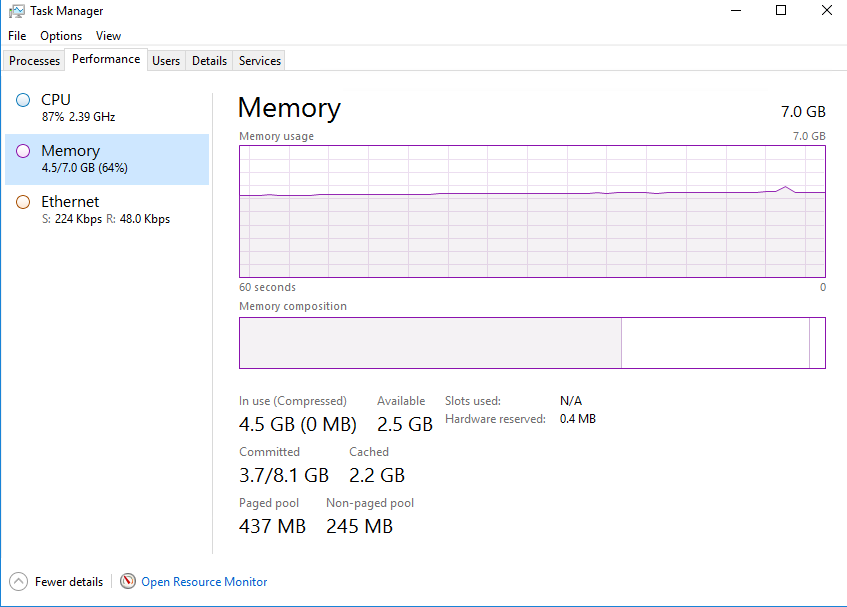Collapse view with Fewer details chevron
Image resolution: width=847 pixels, height=607 pixels.
coord(18,581)
